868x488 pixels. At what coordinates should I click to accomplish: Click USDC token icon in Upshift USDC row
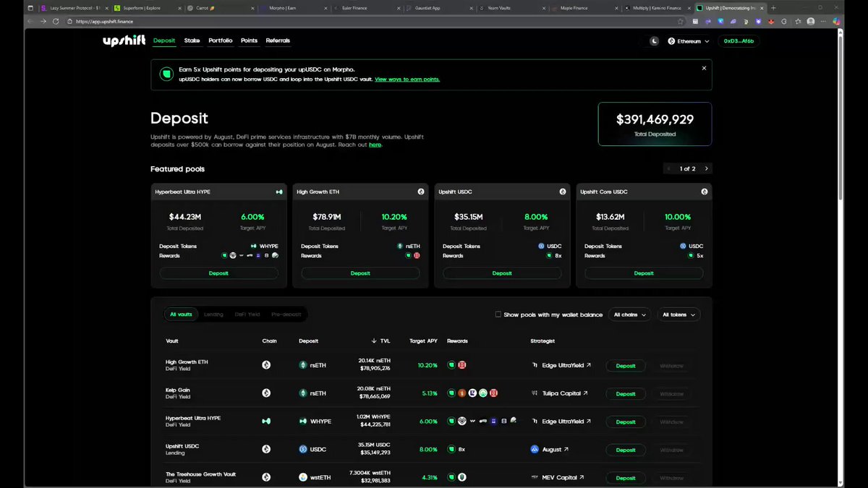(303, 449)
